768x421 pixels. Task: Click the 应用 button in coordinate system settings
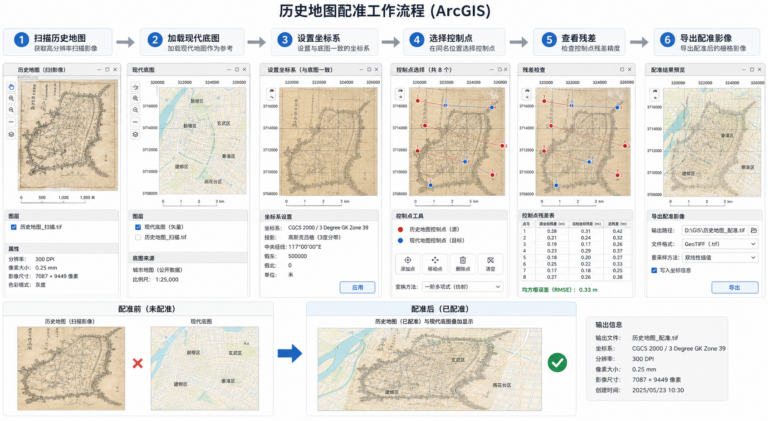(x=358, y=287)
